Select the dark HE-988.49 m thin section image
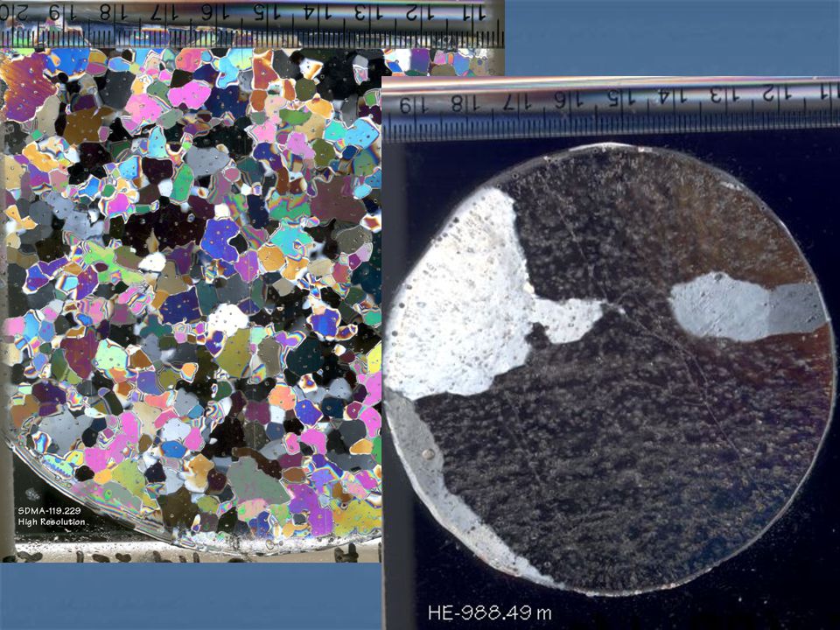 click(611, 353)
